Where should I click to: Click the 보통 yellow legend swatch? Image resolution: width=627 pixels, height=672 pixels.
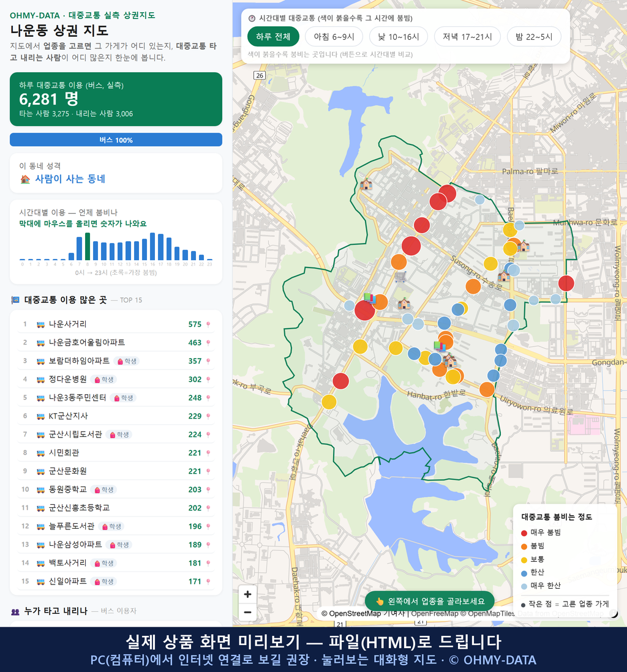pos(524,560)
